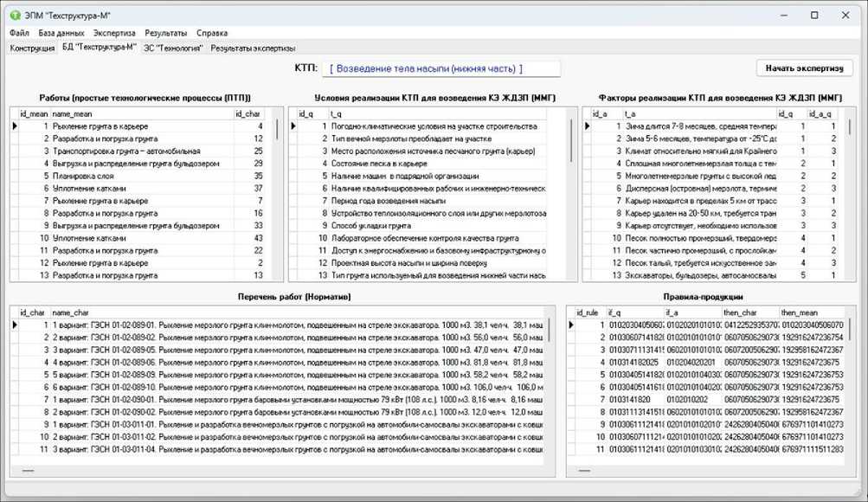
Task: Switch to the Результаты экспертизы tab
Action: tap(253, 48)
